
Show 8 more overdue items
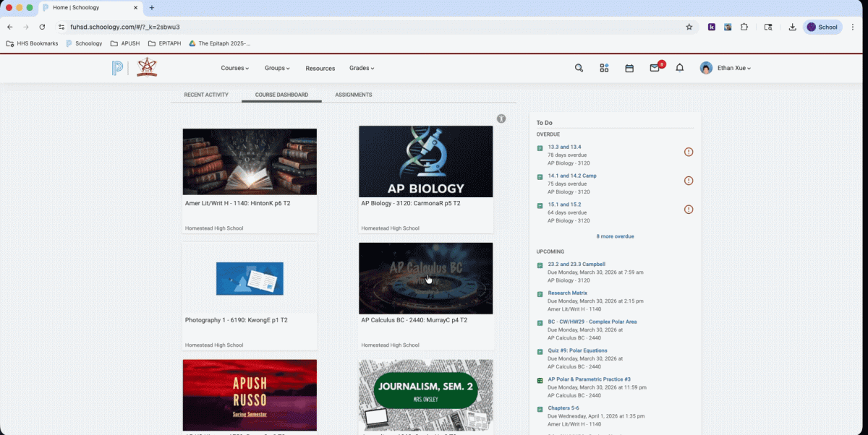tap(615, 236)
